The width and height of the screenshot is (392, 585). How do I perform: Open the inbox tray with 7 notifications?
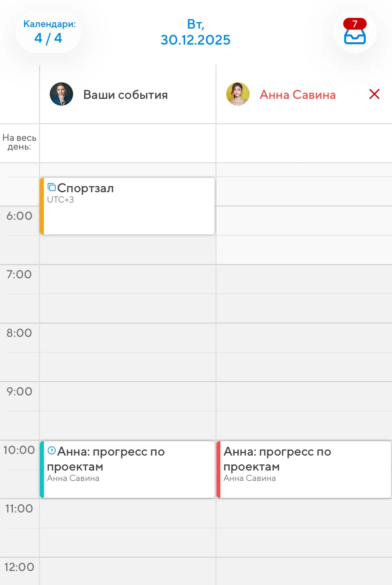click(355, 36)
